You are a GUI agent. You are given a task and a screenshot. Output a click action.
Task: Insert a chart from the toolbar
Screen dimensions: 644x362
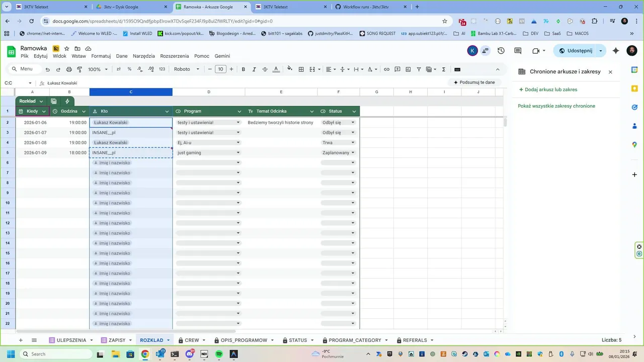[x=408, y=69]
